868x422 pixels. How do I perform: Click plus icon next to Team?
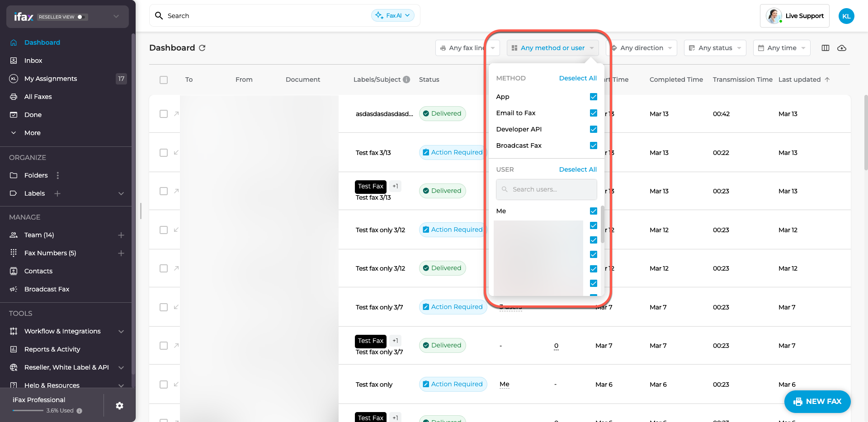coord(121,235)
